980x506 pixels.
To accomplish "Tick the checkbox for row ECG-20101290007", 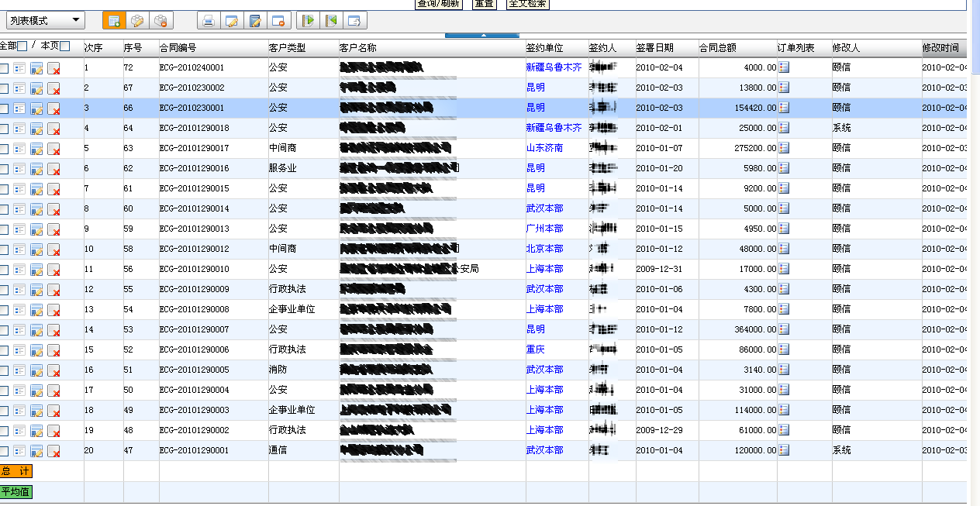I will pyautogui.click(x=4, y=330).
